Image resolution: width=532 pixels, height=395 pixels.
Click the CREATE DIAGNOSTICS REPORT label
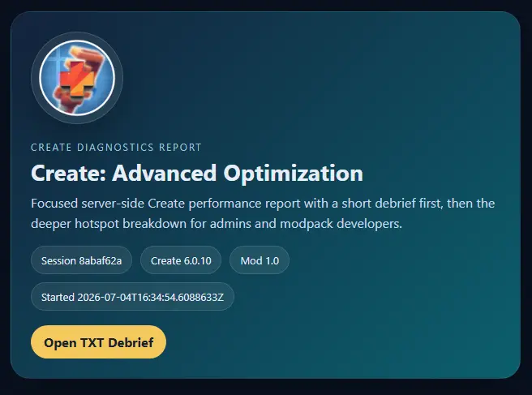(116, 148)
